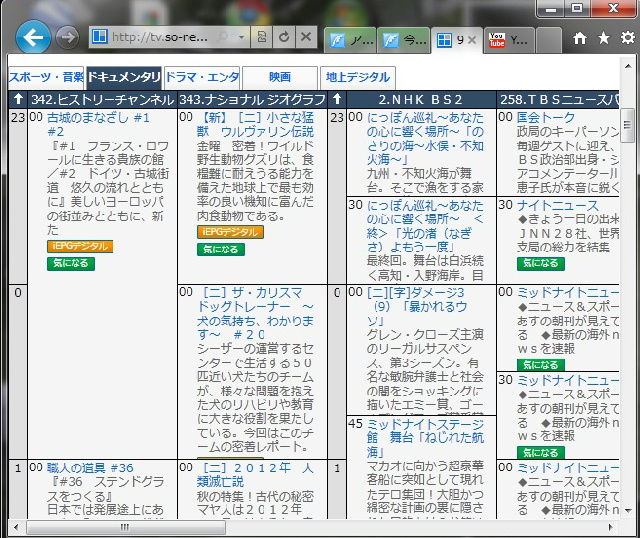The width and height of the screenshot is (640, 538).
Task: Open the browser home page
Action: click(x=580, y=38)
